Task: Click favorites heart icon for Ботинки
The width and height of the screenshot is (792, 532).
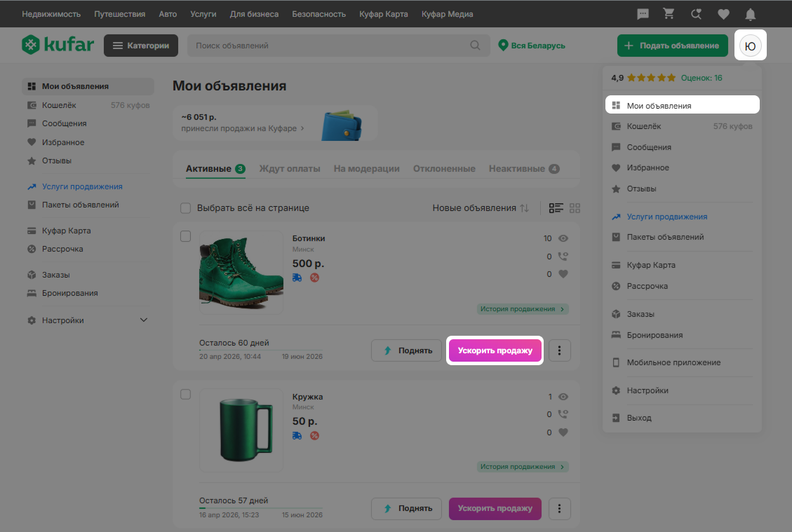Action: coord(563,274)
